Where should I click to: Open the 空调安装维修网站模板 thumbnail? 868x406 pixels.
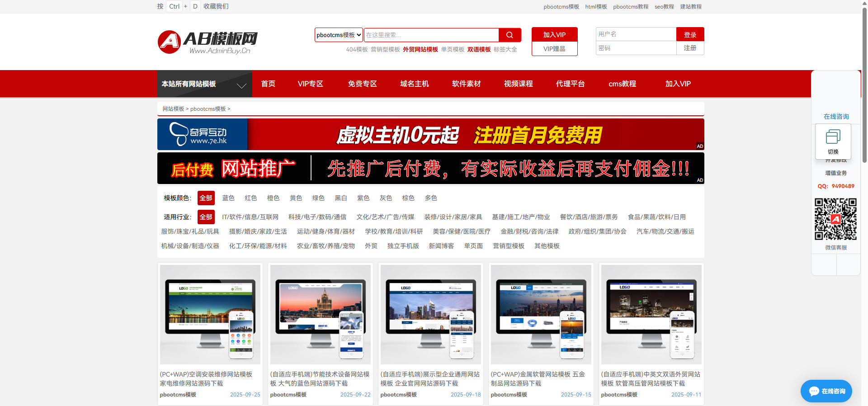(x=210, y=315)
